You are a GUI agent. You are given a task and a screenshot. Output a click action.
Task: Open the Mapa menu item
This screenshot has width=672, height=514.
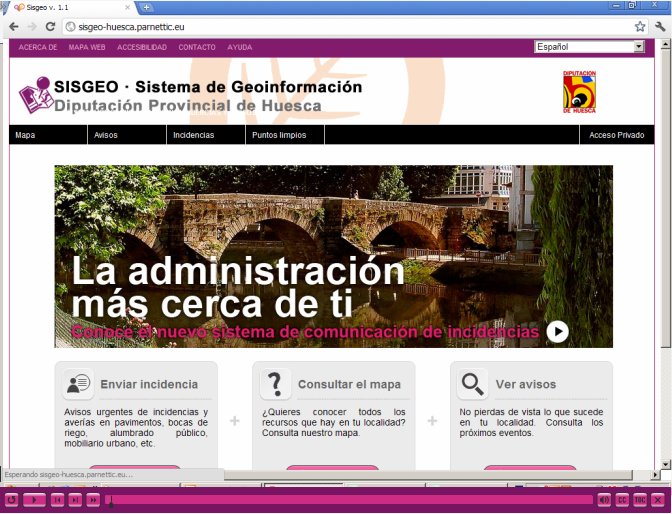(x=25, y=135)
